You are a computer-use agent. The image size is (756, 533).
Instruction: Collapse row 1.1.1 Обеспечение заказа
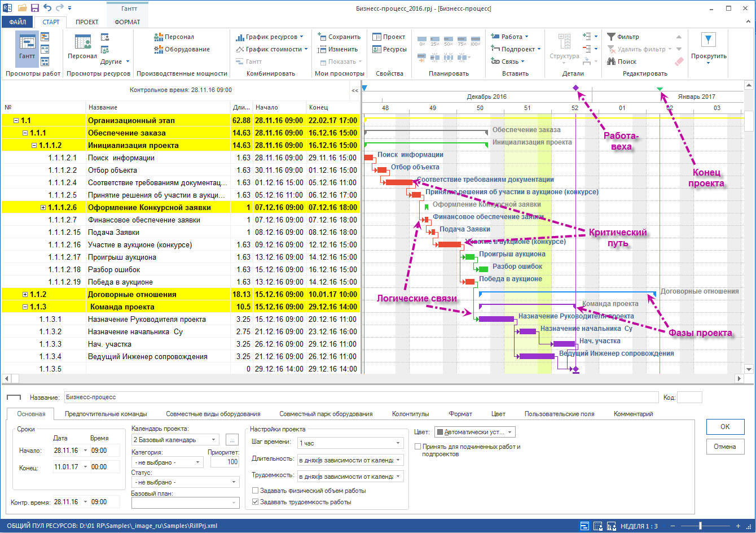(x=25, y=133)
